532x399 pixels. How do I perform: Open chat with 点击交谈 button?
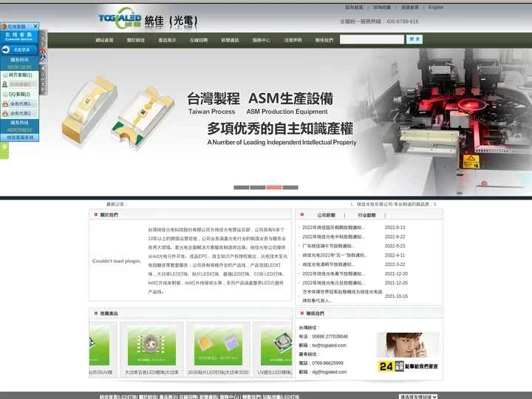pyautogui.click(x=19, y=50)
